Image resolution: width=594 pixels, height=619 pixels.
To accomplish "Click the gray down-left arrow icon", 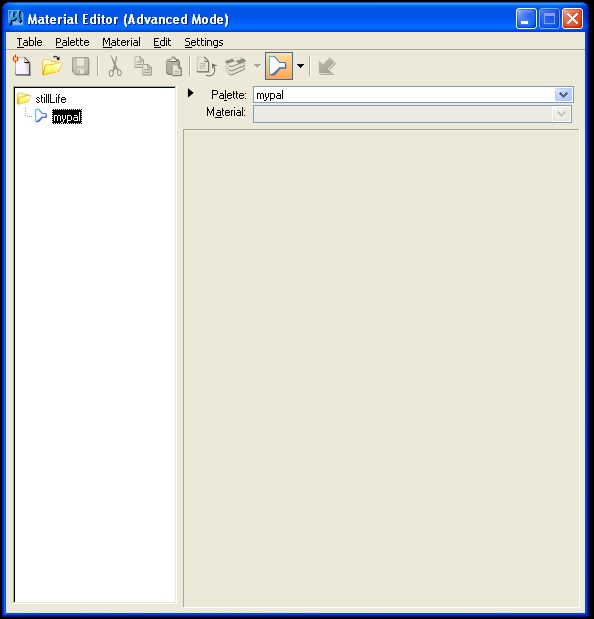I will pyautogui.click(x=326, y=66).
